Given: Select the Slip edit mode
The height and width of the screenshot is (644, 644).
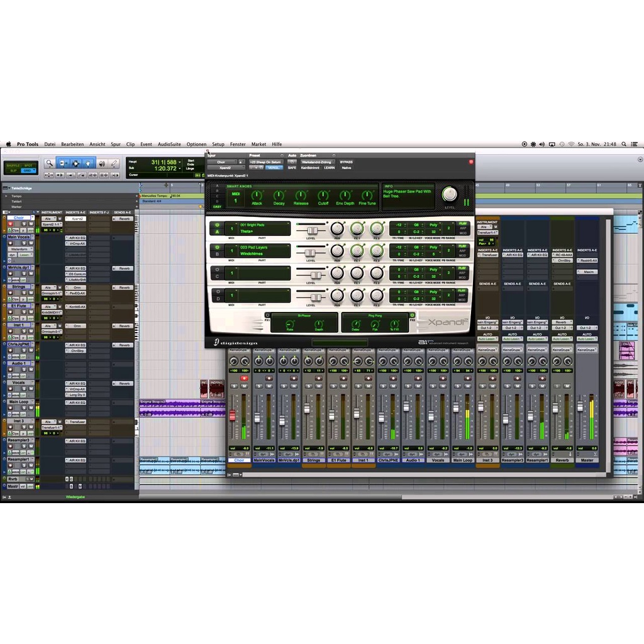Looking at the screenshot, I should tap(13, 170).
